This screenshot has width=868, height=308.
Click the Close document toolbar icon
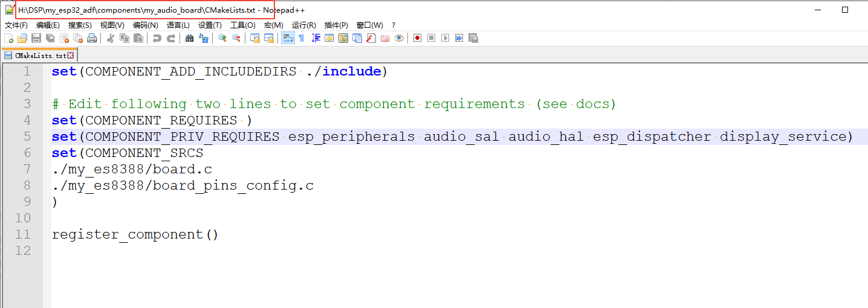tap(64, 38)
